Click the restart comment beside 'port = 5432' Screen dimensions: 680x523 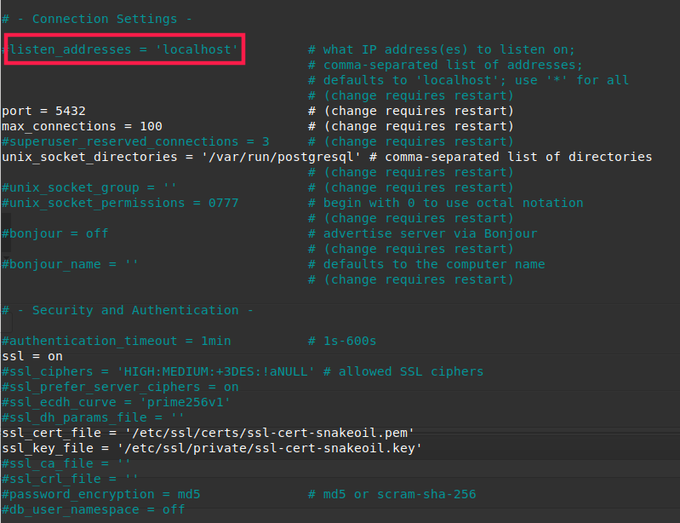(411, 111)
